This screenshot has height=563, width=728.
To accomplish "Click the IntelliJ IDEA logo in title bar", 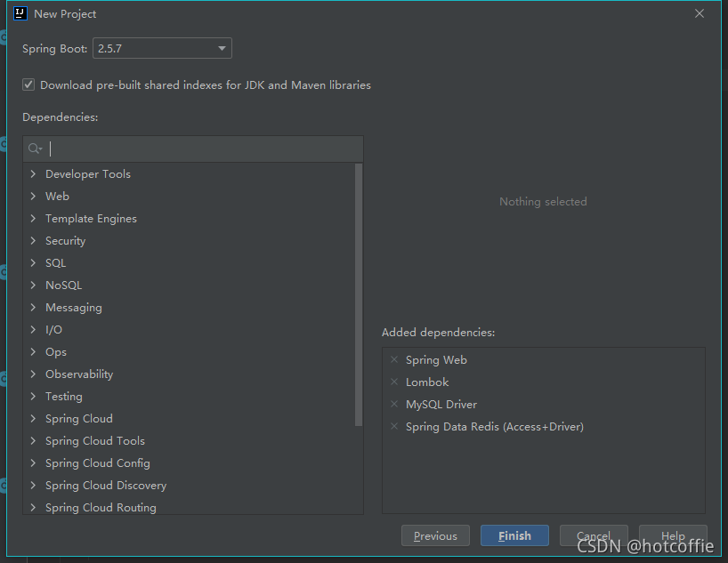I will [x=20, y=13].
